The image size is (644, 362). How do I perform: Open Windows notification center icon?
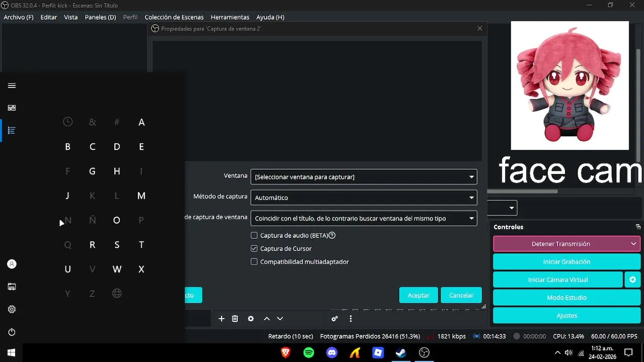pyautogui.click(x=628, y=352)
